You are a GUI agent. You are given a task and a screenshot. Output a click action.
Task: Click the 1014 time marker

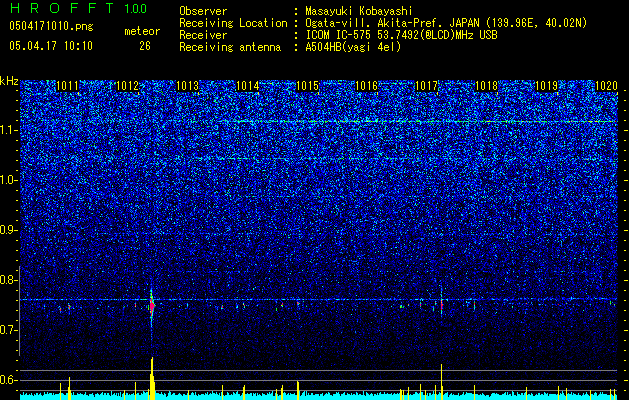click(248, 86)
